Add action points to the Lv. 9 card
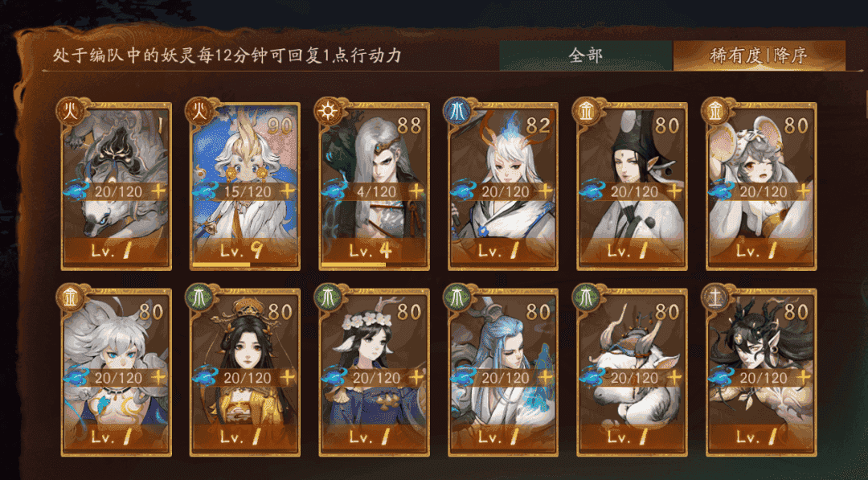Screen dimensions: 868x480 pos(287,191)
